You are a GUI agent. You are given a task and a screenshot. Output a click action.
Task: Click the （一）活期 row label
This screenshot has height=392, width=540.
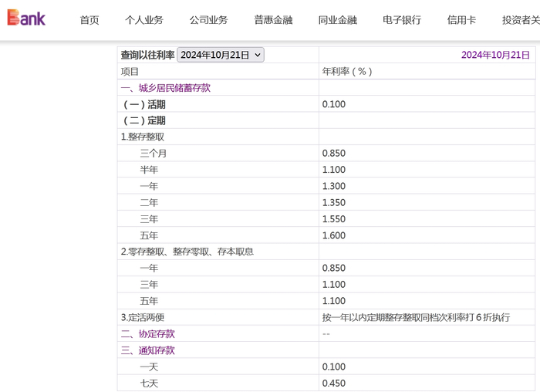144,104
